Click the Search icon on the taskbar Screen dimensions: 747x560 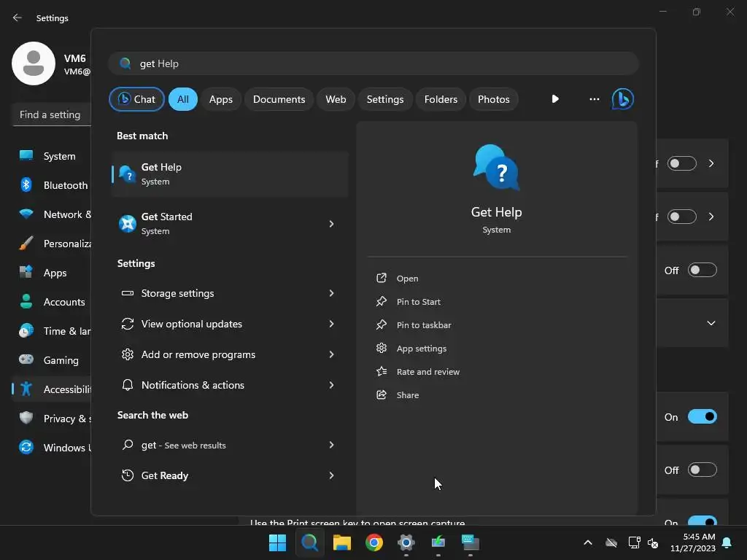[309, 542]
